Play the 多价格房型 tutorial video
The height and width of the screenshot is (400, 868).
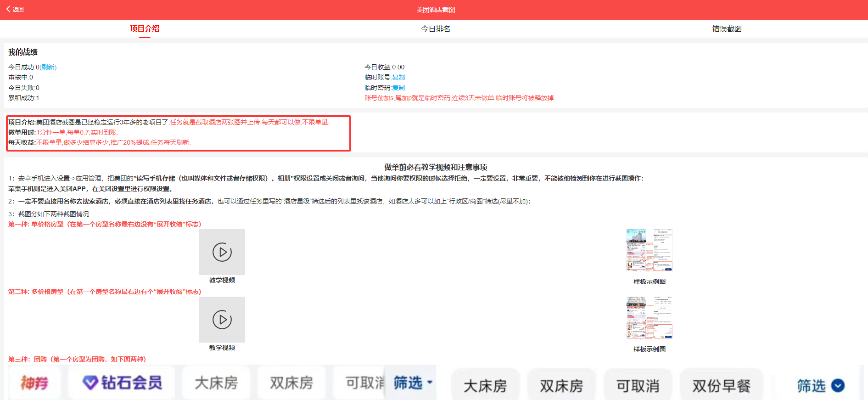pyautogui.click(x=222, y=320)
